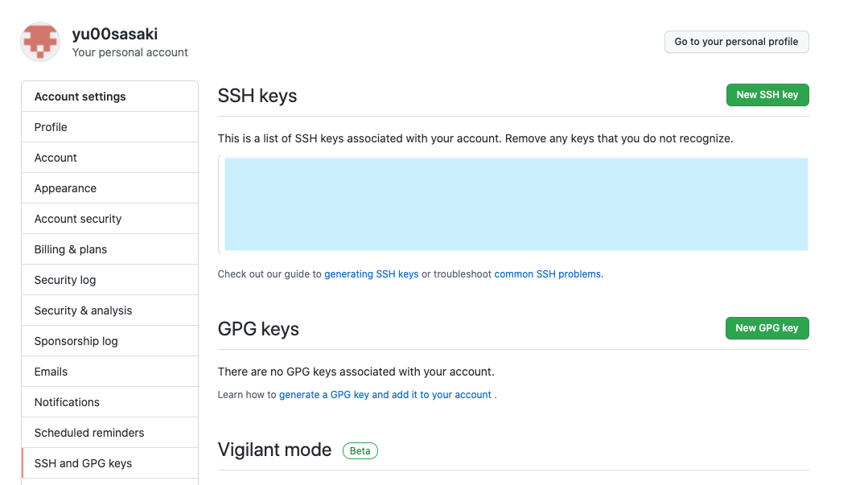Click the yu00sasaki profile avatar icon

point(39,41)
